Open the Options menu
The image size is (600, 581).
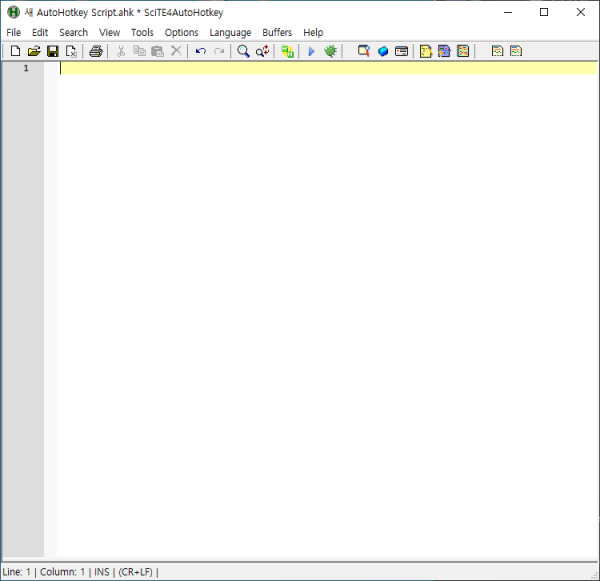181,33
